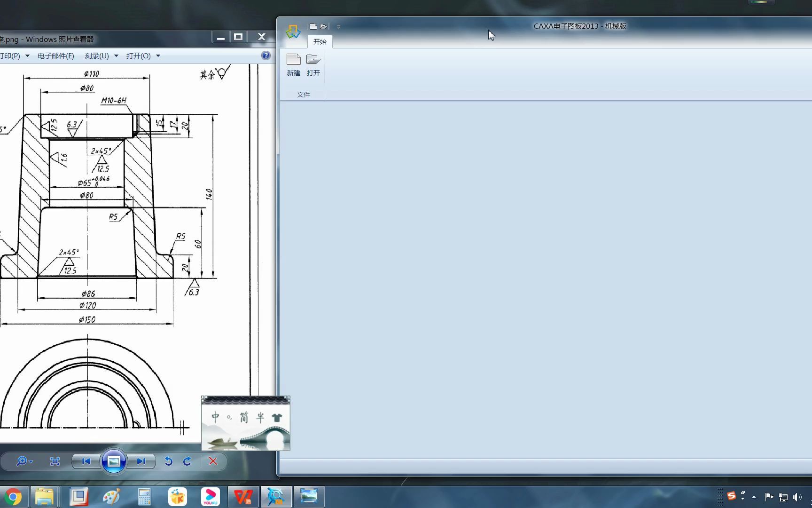The image size is (812, 508).
Task: Expand the quick access toolbar customize arrow
Action: [x=338, y=26]
